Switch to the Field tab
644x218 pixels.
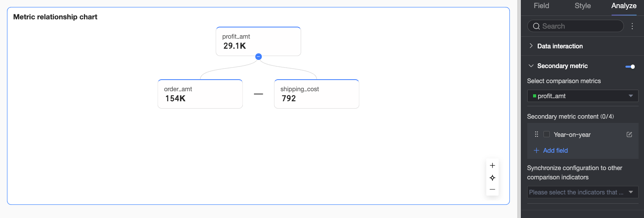point(541,6)
